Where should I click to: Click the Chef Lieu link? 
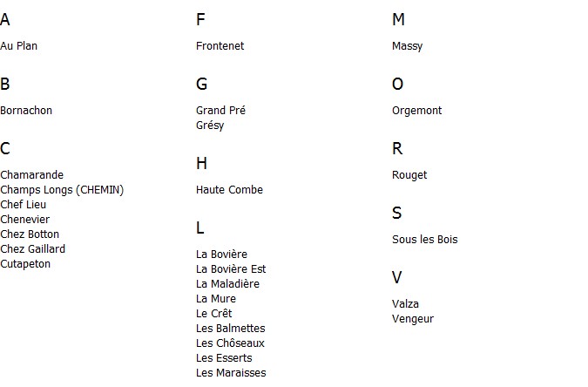click(x=24, y=205)
